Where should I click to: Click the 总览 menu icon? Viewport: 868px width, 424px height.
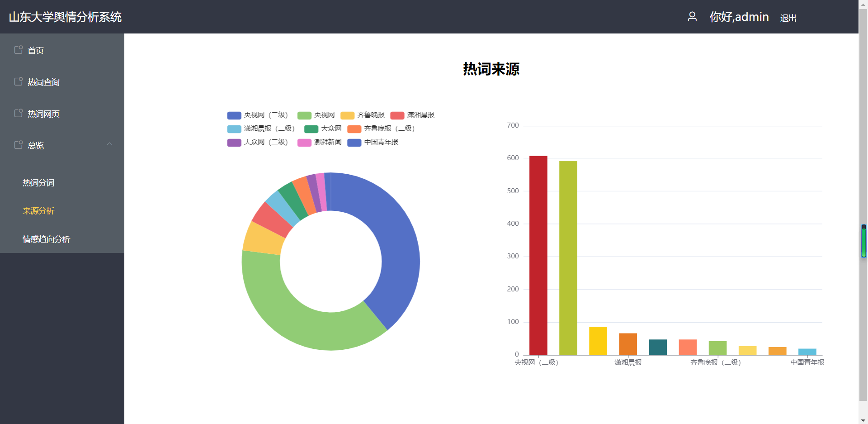click(x=19, y=145)
